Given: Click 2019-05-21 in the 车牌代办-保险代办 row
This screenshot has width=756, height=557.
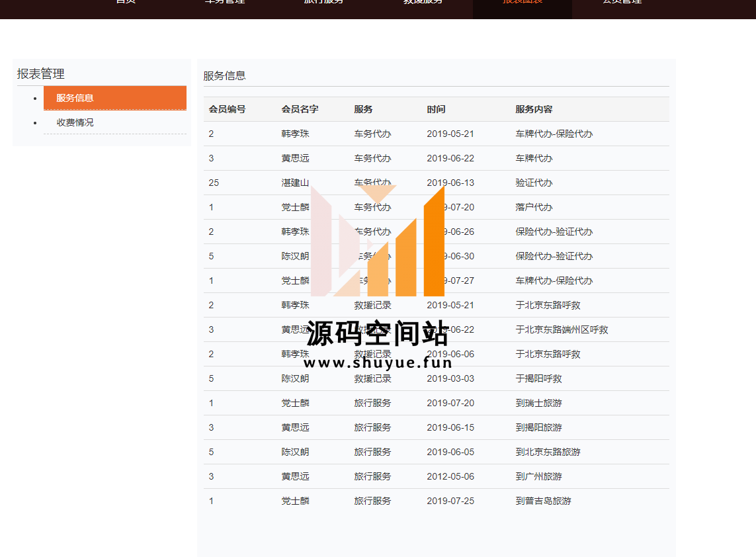Looking at the screenshot, I should coord(450,134).
